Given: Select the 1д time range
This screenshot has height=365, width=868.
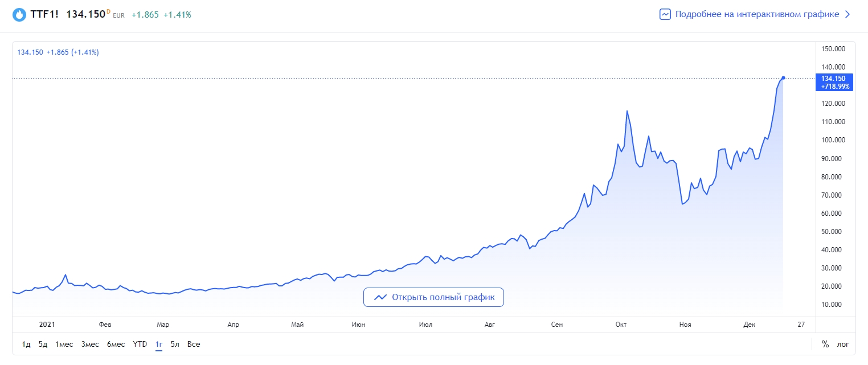Looking at the screenshot, I should click(26, 344).
